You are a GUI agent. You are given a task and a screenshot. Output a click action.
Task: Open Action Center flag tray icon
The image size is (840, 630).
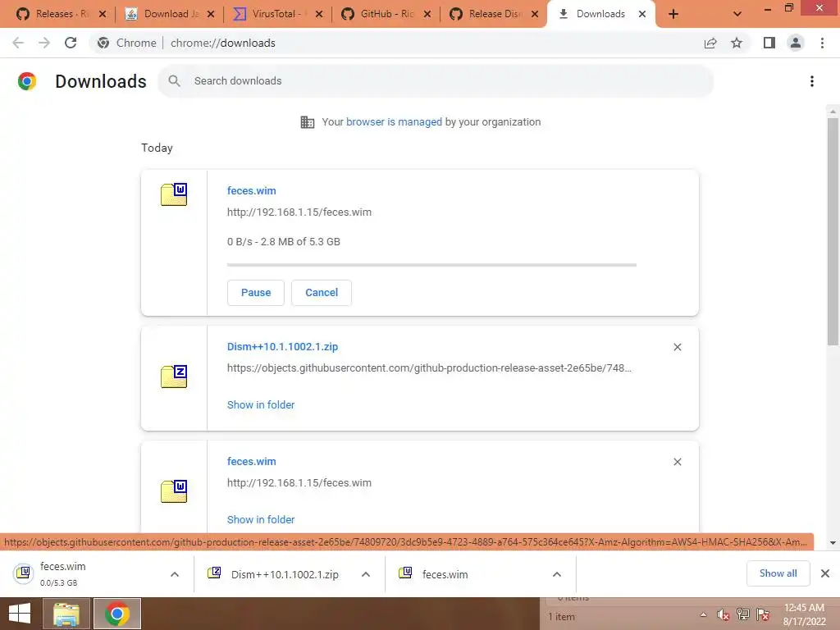click(x=763, y=615)
